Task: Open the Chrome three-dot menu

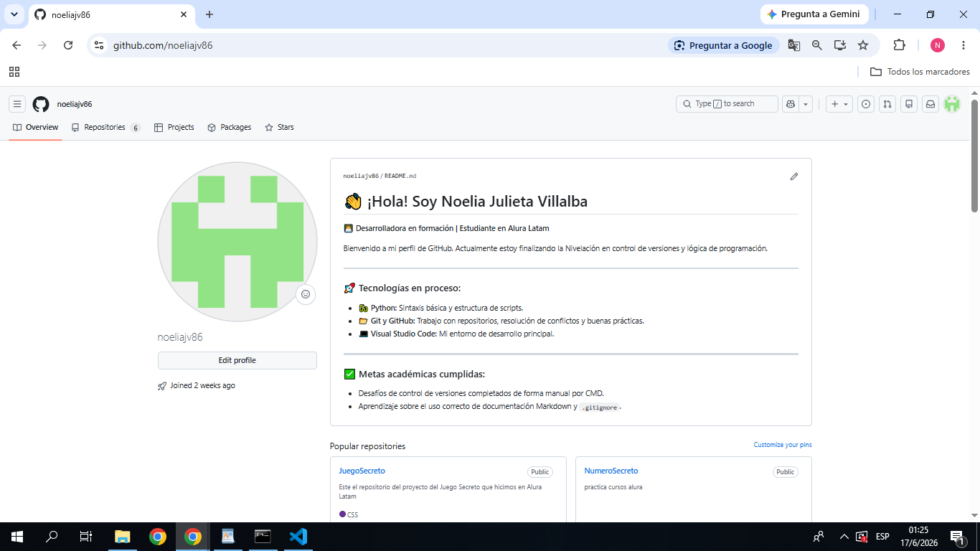Action: pyautogui.click(x=963, y=45)
